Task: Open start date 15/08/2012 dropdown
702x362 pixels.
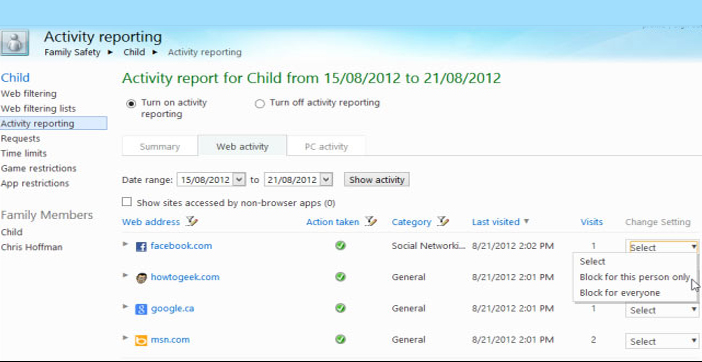Action: (240, 180)
